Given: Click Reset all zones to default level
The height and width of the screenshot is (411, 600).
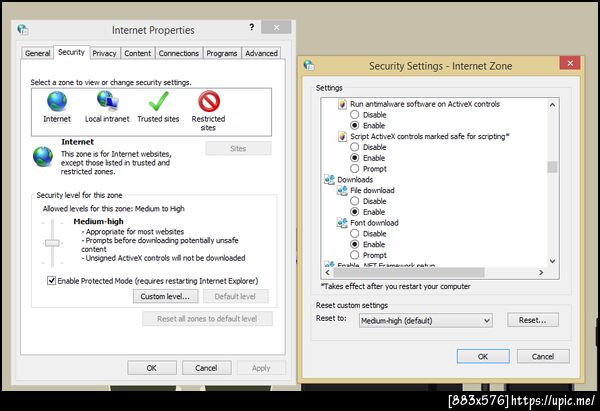Looking at the screenshot, I should (x=207, y=318).
